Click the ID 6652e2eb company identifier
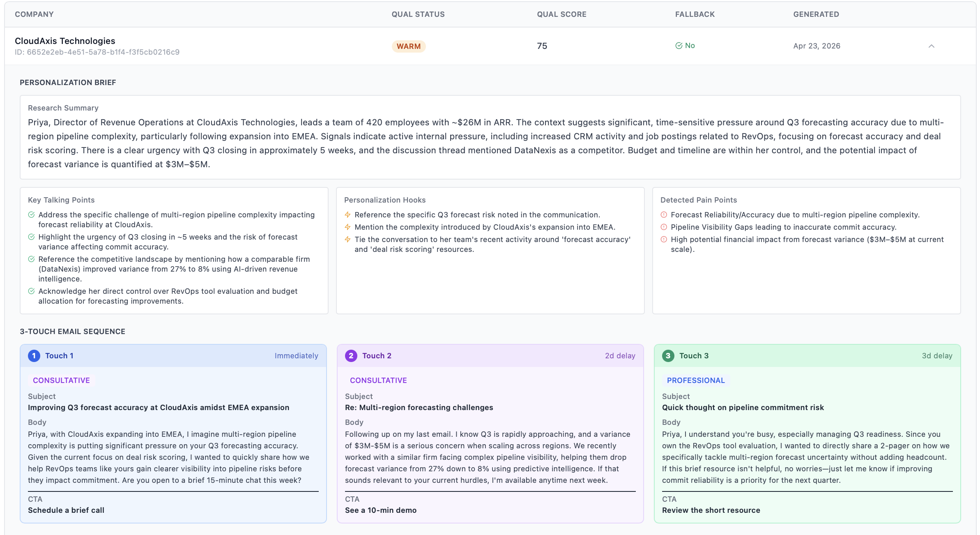The image size is (980, 535). click(x=97, y=52)
